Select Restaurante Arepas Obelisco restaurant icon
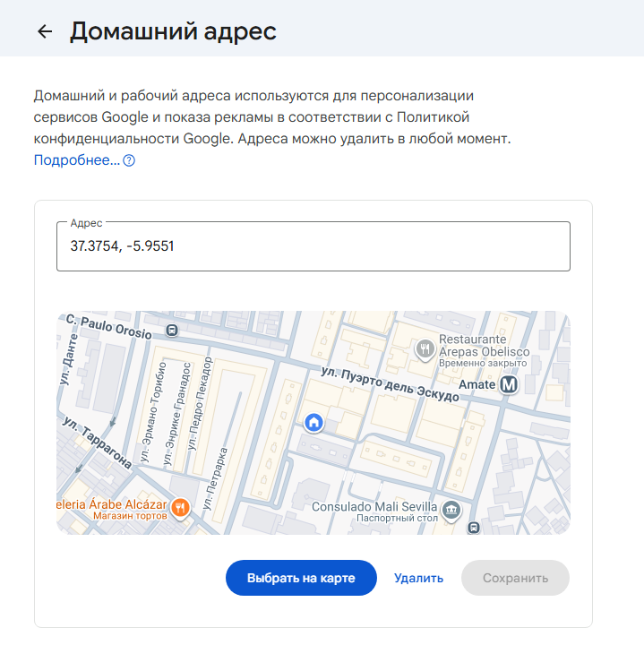The height and width of the screenshot is (645, 644). pyautogui.click(x=425, y=346)
